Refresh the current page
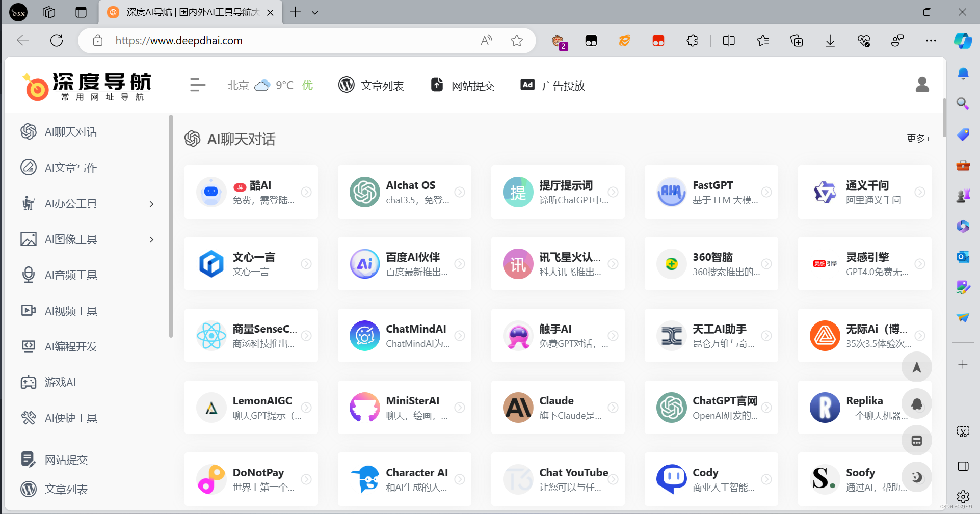This screenshot has height=514, width=980. click(x=57, y=41)
